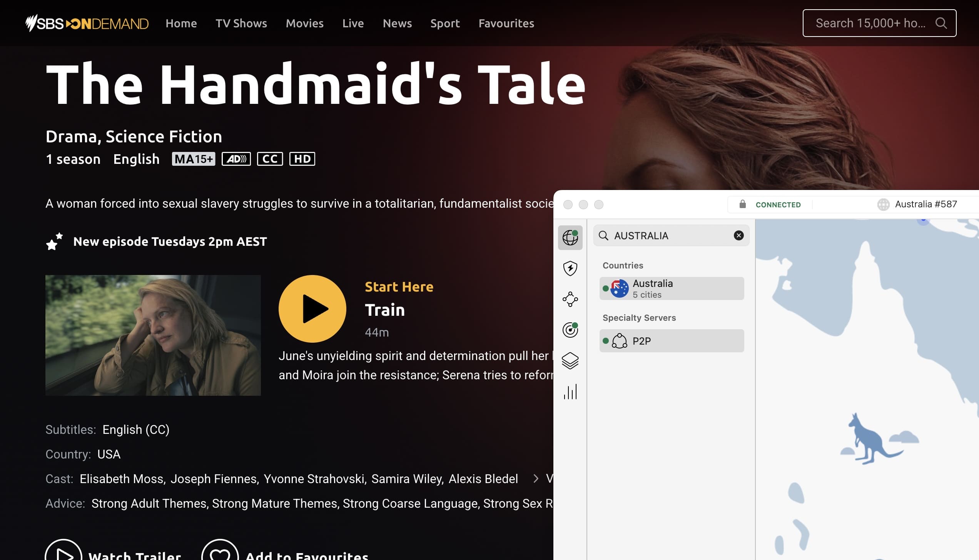The height and width of the screenshot is (560, 979).
Task: Click the search magnifier in SBS header
Action: click(x=941, y=23)
